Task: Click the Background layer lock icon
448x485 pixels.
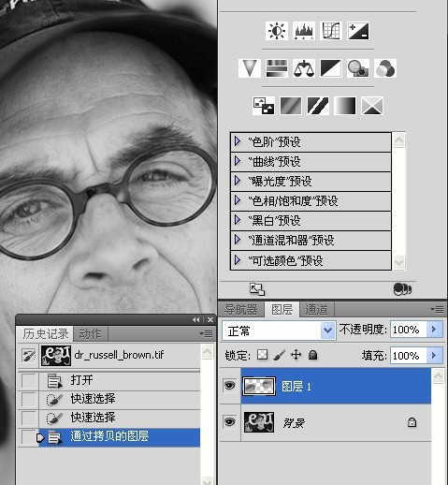Action: click(412, 422)
